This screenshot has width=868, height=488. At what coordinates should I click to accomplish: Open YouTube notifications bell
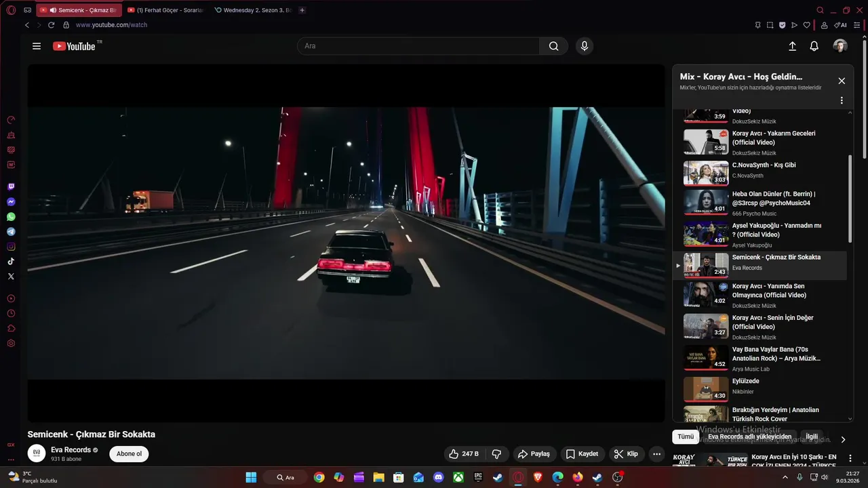pyautogui.click(x=814, y=46)
